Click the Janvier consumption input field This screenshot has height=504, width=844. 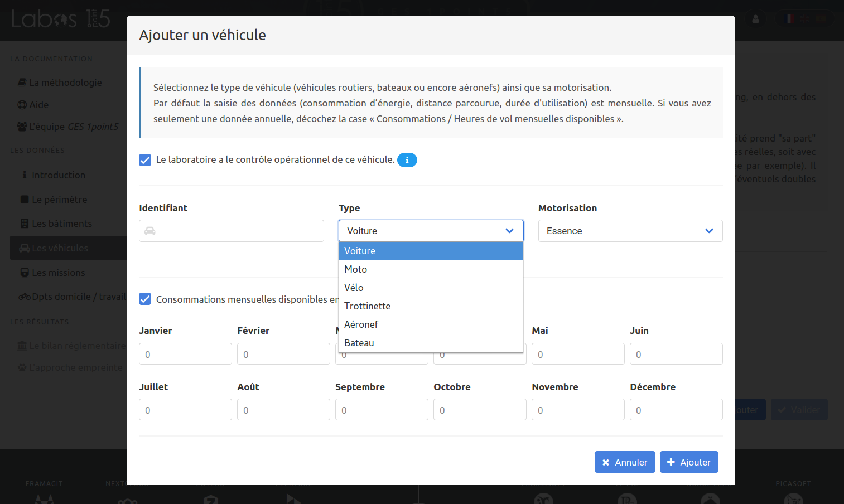pyautogui.click(x=185, y=354)
